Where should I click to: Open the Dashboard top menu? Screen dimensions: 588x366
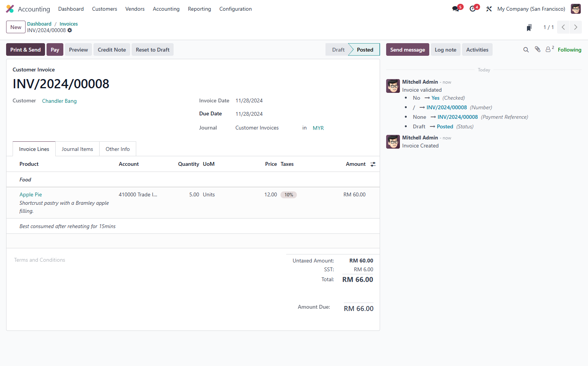click(71, 9)
